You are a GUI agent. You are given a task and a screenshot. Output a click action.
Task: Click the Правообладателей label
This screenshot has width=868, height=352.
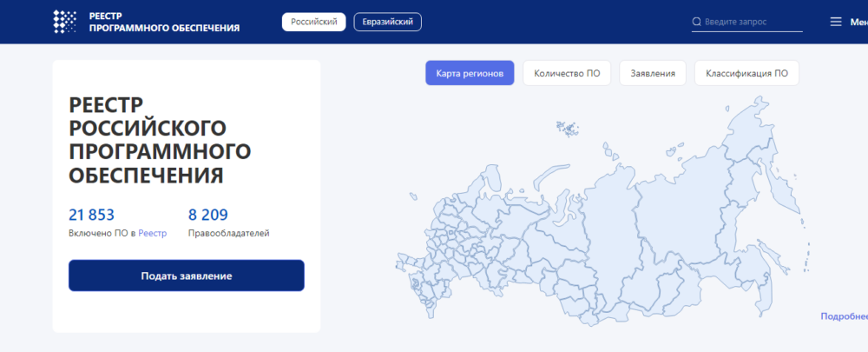[228, 234]
